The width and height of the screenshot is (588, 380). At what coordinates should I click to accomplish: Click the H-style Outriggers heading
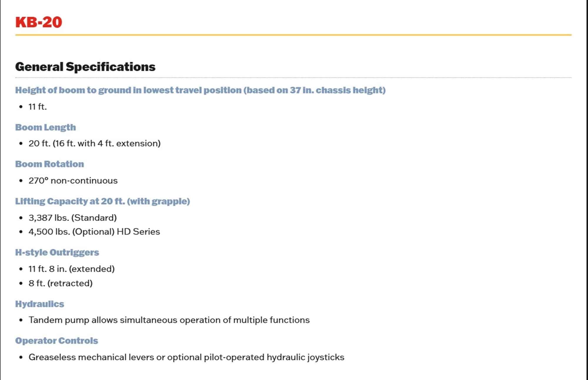point(57,252)
